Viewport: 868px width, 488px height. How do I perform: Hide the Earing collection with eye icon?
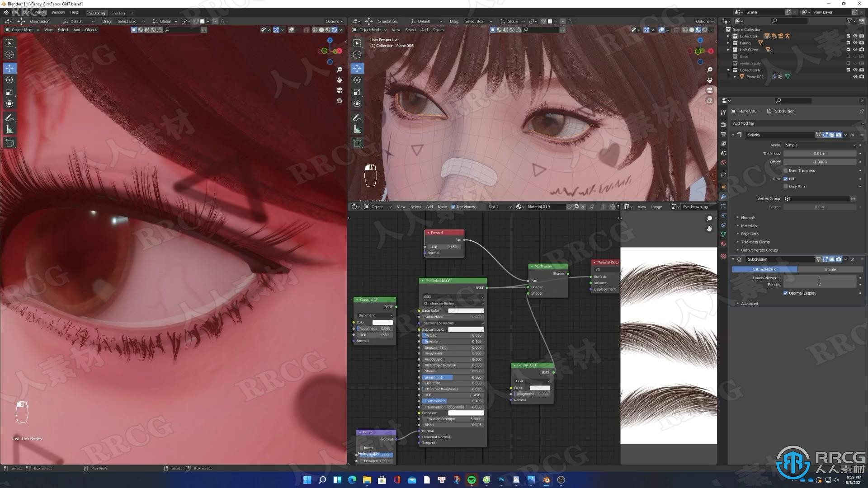click(x=855, y=43)
